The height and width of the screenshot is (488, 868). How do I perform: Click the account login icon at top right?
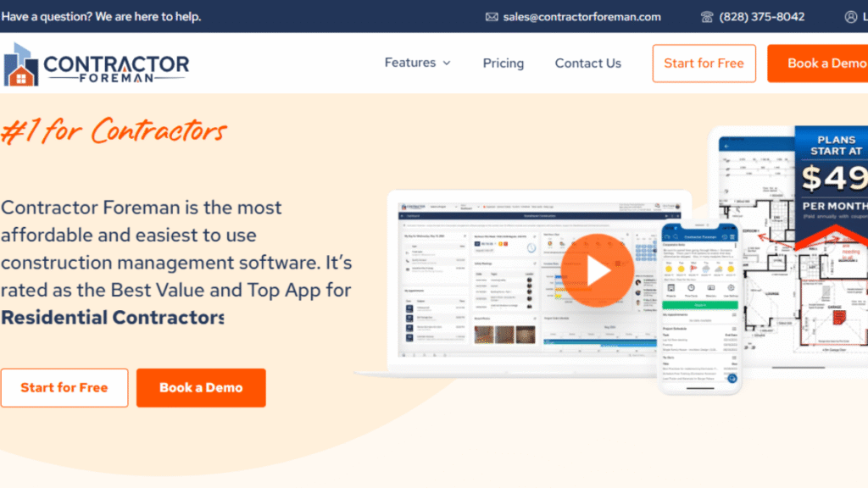pos(850,16)
